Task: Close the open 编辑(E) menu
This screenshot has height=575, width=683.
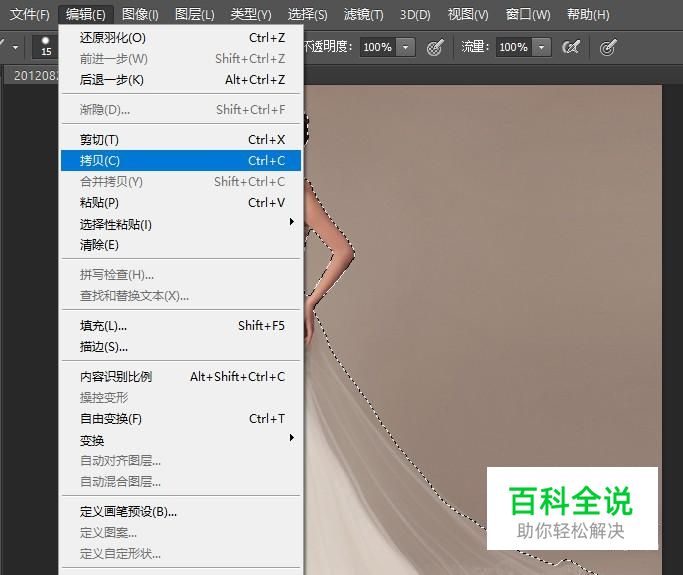Action: (86, 15)
